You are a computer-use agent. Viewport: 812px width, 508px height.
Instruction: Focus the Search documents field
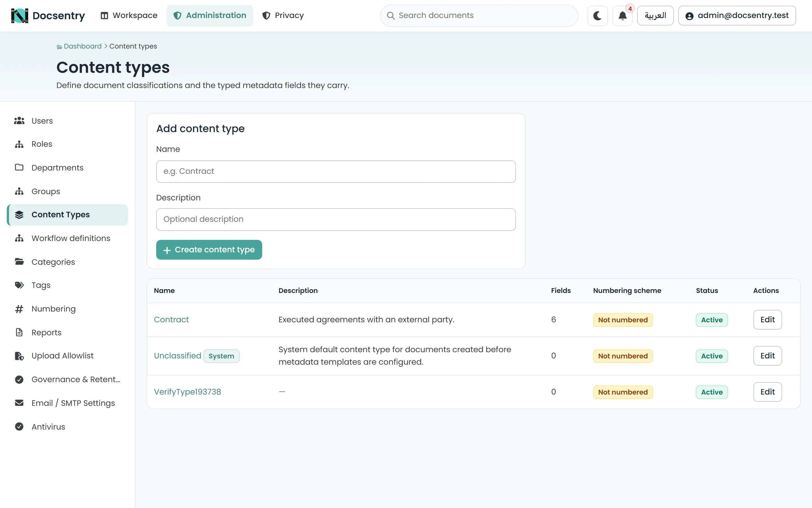479,16
